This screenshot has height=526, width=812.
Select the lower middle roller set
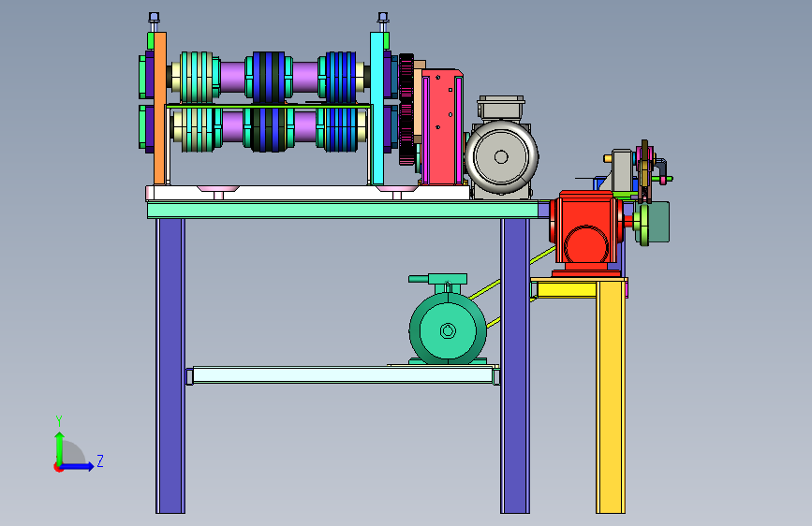pyautogui.click(x=268, y=129)
